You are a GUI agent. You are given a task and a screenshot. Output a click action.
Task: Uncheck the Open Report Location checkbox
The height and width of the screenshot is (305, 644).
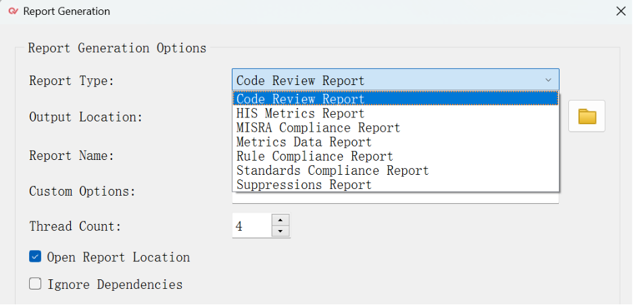[35, 257]
